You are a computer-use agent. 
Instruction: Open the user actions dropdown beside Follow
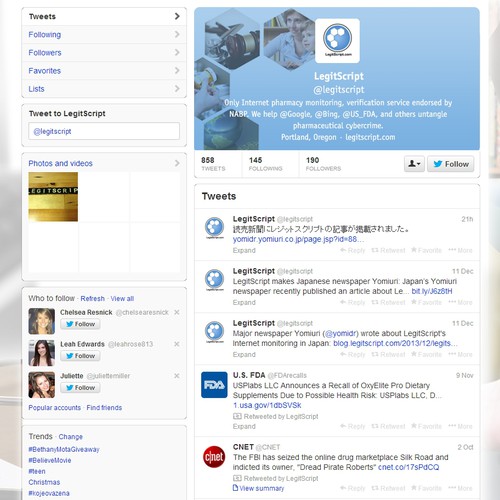414,164
